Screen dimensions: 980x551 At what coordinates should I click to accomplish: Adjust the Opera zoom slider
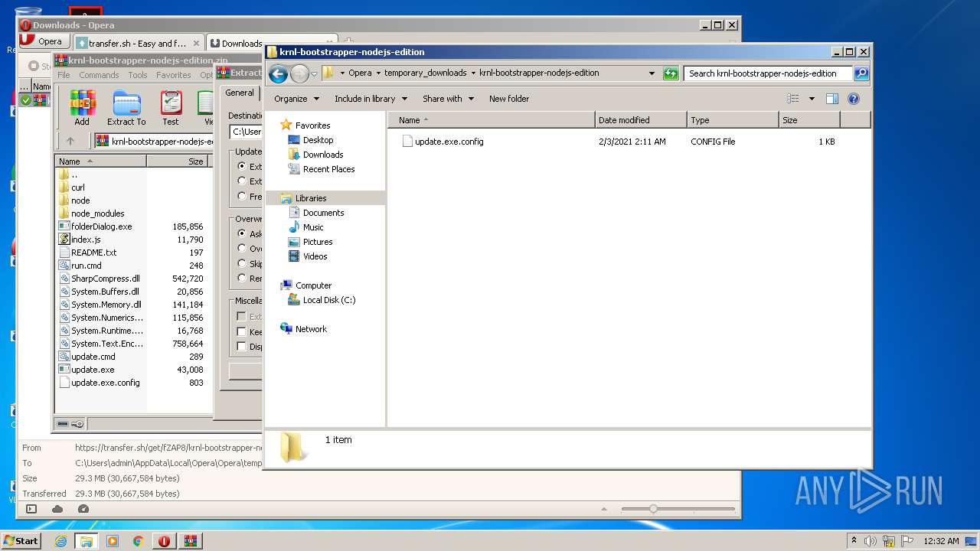click(653, 509)
